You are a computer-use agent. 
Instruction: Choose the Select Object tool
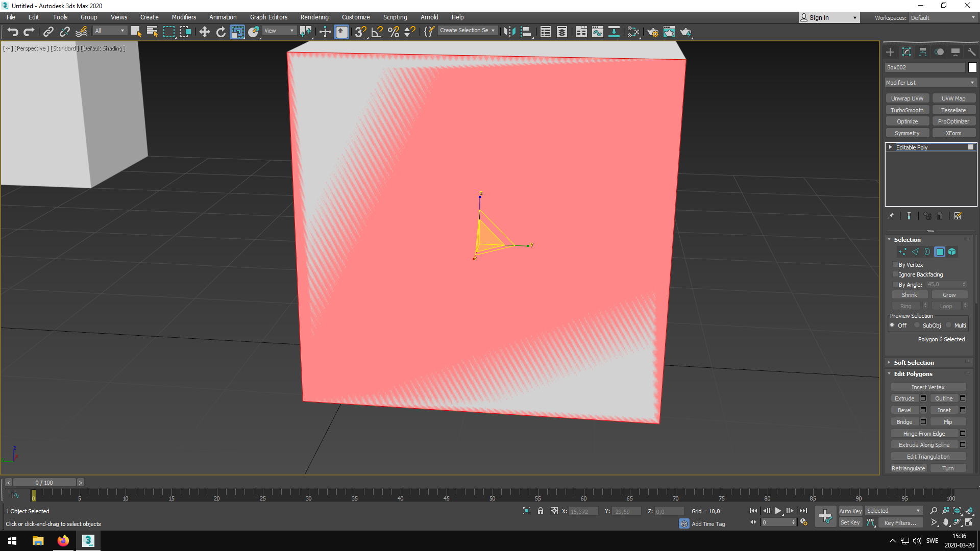pyautogui.click(x=136, y=32)
